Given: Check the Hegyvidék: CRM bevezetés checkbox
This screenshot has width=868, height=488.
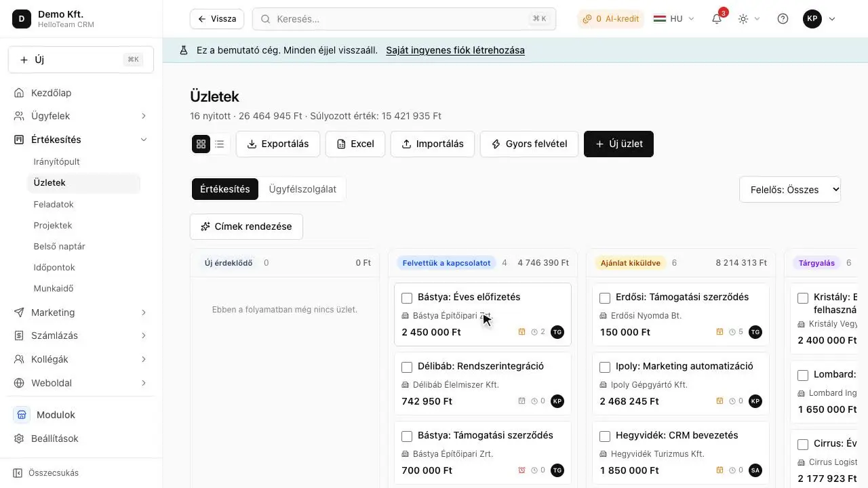Looking at the screenshot, I should coord(605,436).
